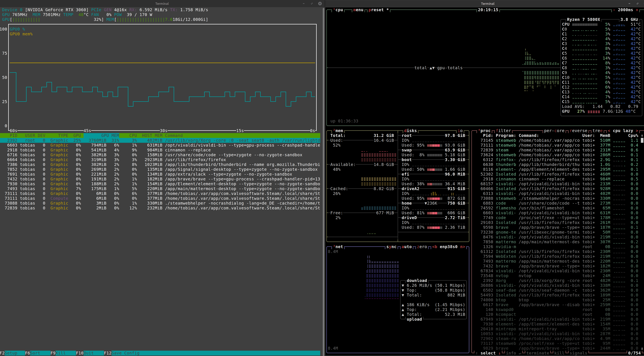The image size is (644, 356).
Task: Click the plus beside 2000ms update interval
Action: point(637,10)
